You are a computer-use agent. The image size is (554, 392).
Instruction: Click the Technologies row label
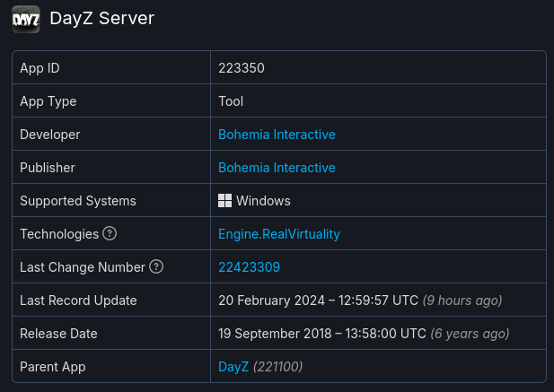tap(59, 234)
